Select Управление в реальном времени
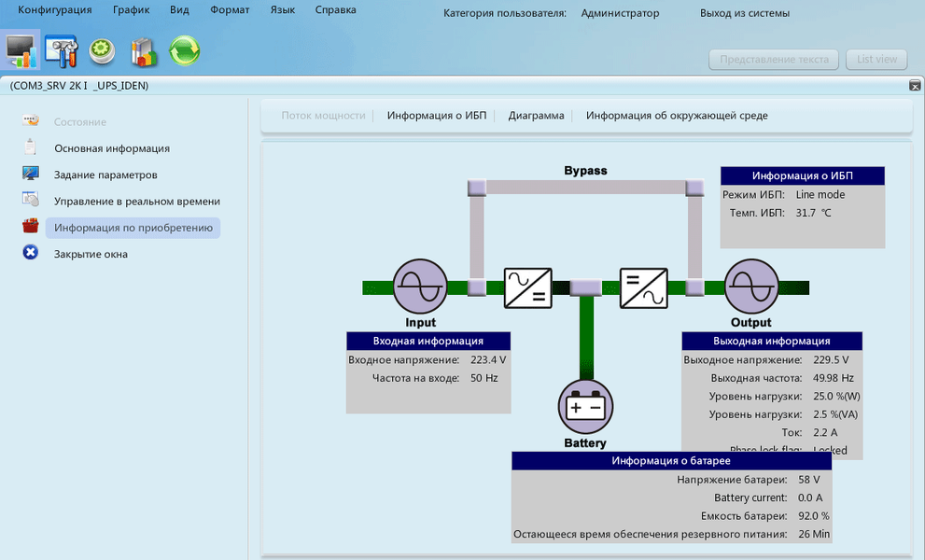This screenshot has width=925, height=560. coord(137,202)
